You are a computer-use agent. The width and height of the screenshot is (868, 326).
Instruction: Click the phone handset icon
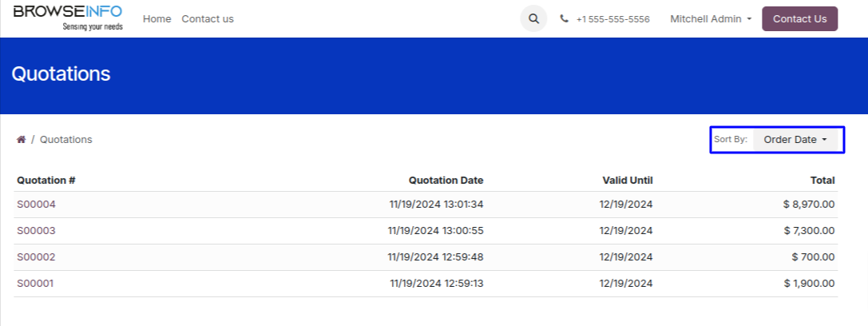tap(565, 19)
